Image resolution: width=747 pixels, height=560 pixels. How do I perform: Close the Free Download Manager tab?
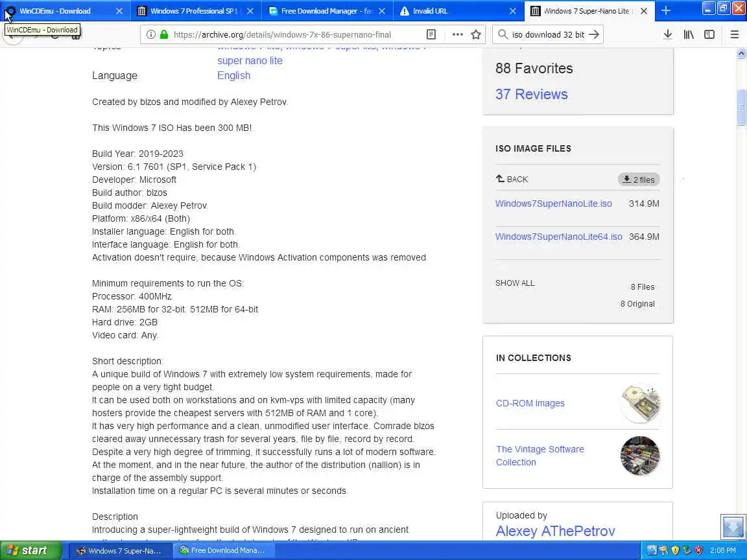point(381,10)
